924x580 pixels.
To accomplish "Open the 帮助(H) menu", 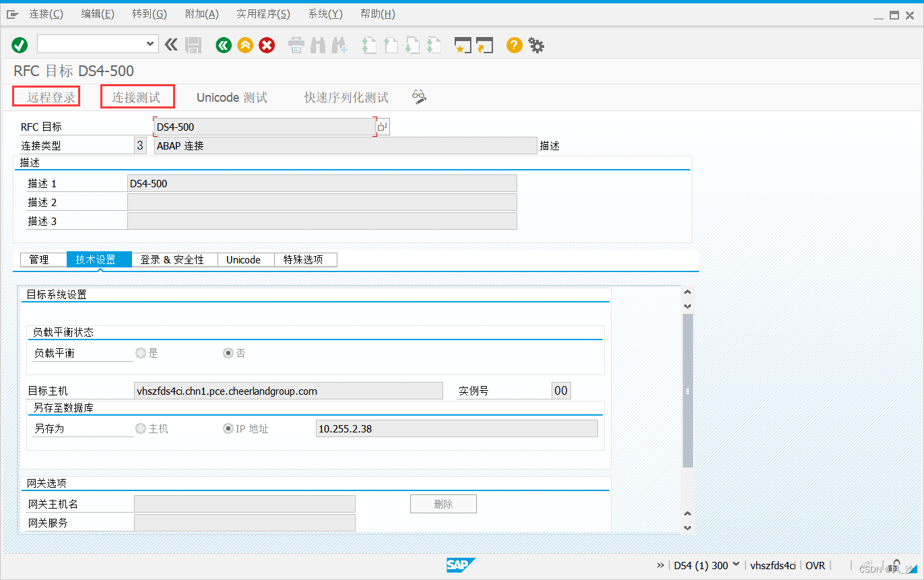I will pyautogui.click(x=378, y=14).
